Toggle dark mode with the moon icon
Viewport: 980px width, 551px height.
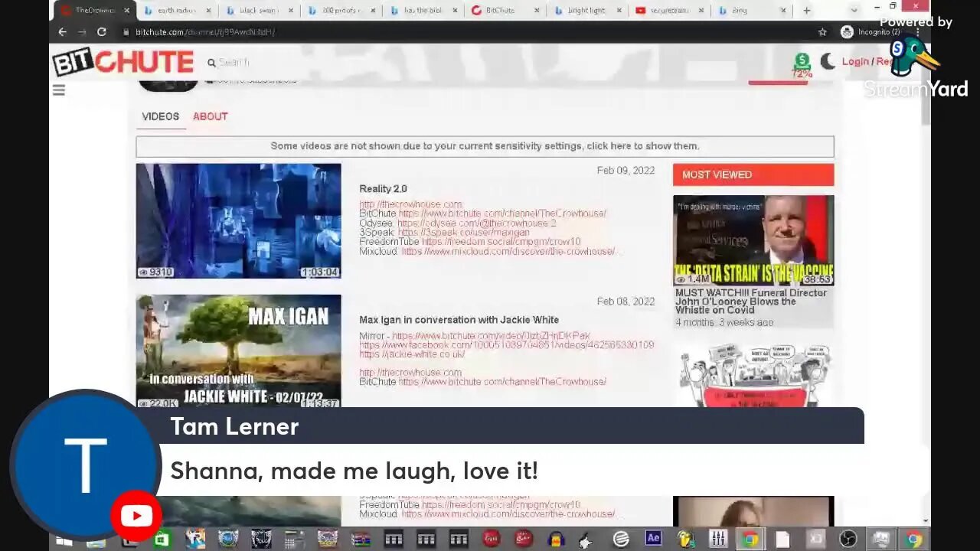pos(828,61)
